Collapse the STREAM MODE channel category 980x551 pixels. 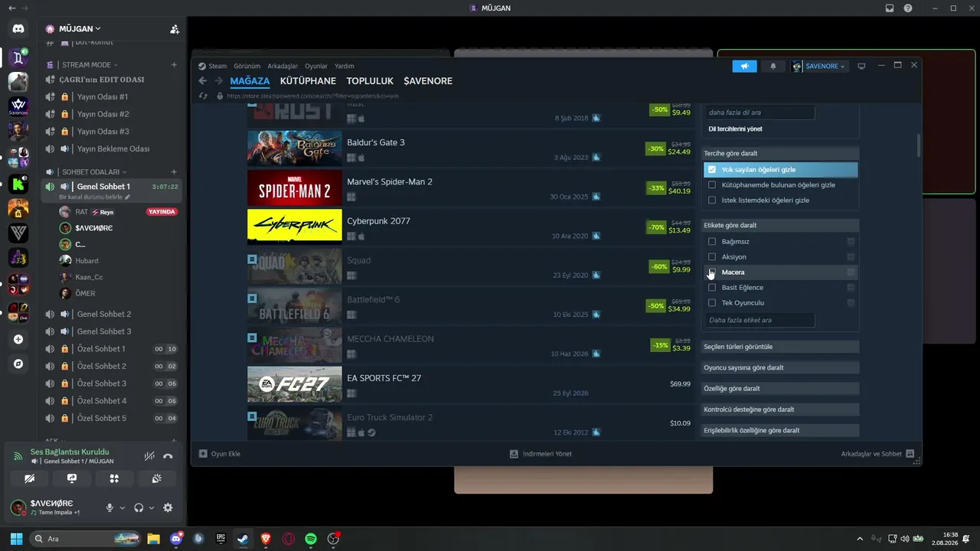87,65
